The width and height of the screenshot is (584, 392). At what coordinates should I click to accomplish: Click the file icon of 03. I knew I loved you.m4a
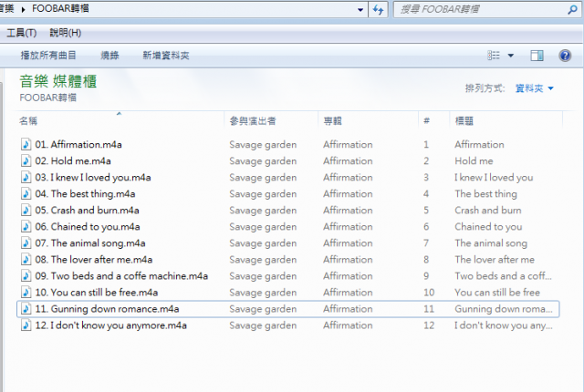tap(26, 177)
